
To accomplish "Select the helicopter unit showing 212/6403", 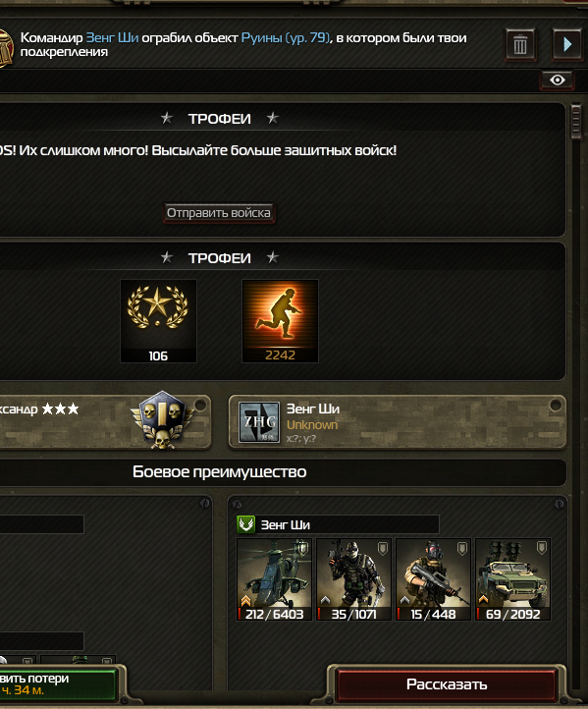I will point(274,579).
